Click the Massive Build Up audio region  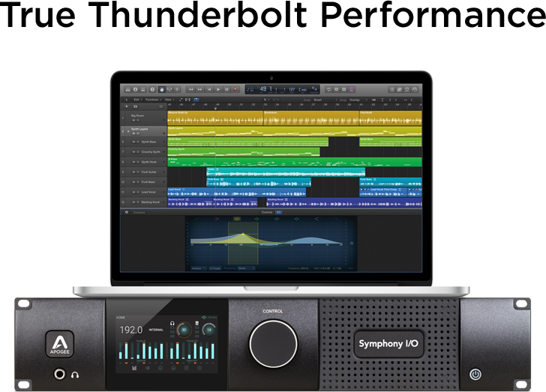[x=214, y=118]
